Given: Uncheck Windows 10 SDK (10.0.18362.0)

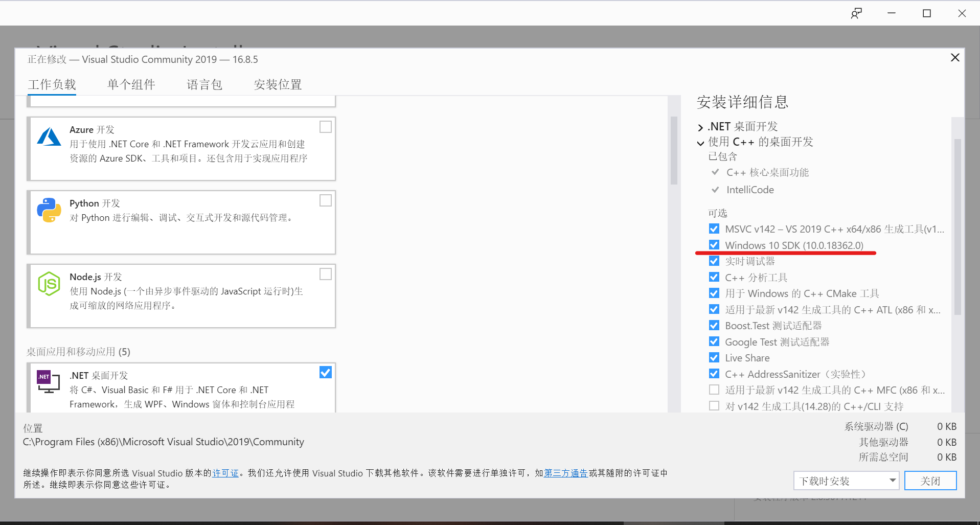Looking at the screenshot, I should pos(714,245).
